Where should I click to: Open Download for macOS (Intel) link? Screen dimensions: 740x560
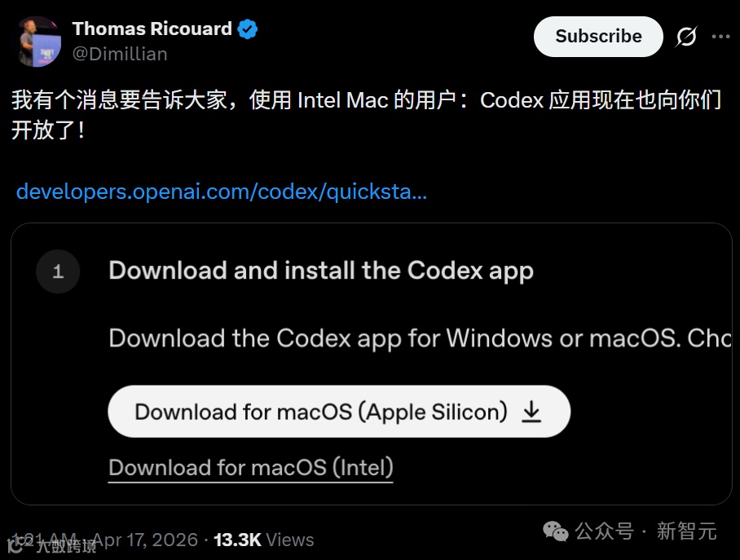(250, 467)
